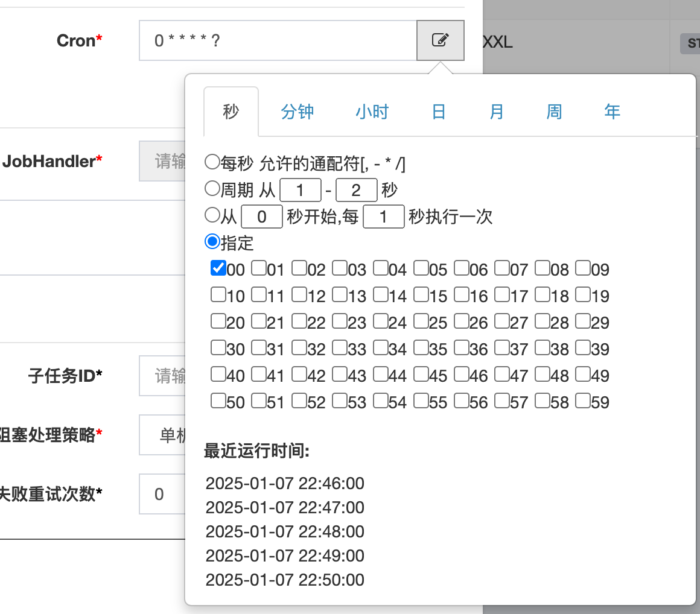Choose the 周期 range radio option
This screenshot has height=614, width=700.
(212, 189)
